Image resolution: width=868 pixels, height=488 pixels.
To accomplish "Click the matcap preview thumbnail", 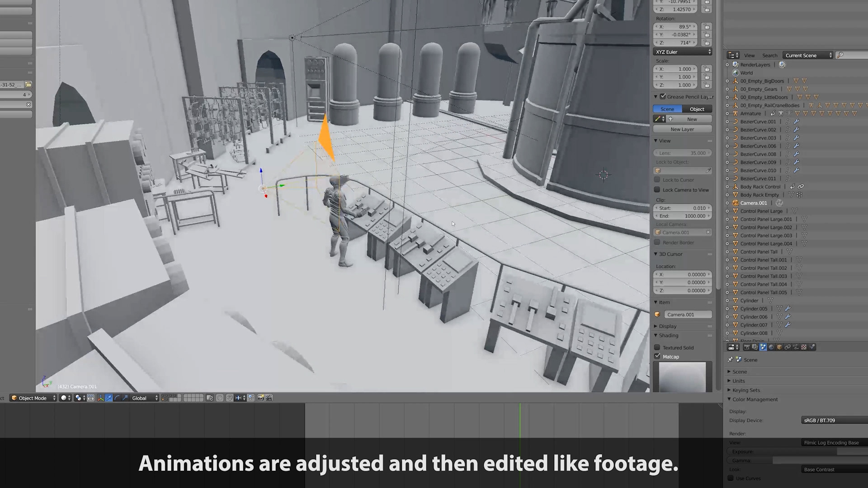I will click(x=683, y=377).
